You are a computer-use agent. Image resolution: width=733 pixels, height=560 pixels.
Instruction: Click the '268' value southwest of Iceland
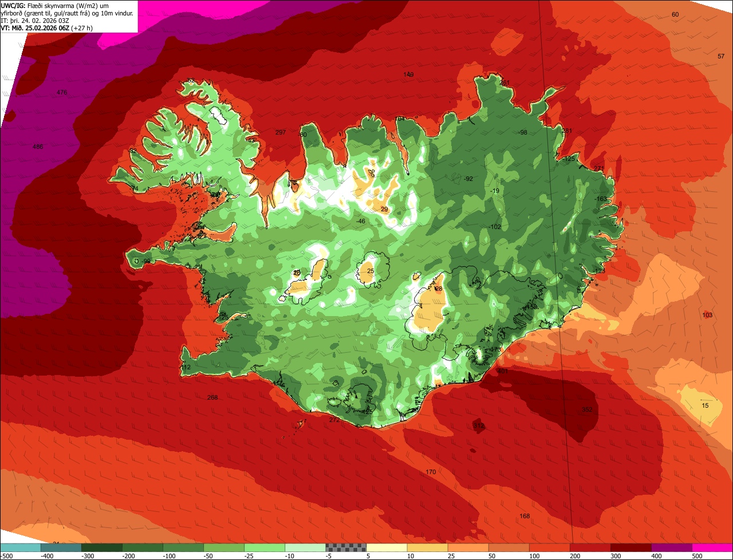point(212,398)
